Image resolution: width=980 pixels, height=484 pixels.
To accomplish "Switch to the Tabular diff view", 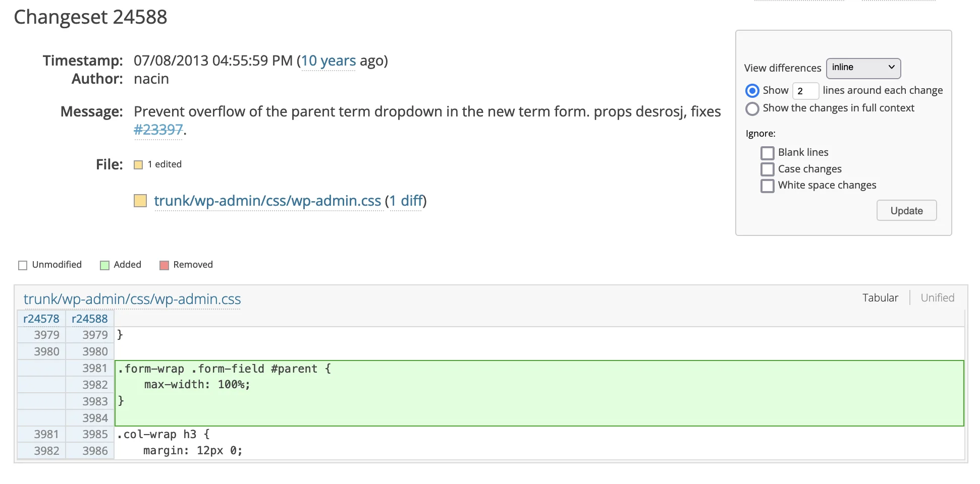I will tap(880, 298).
